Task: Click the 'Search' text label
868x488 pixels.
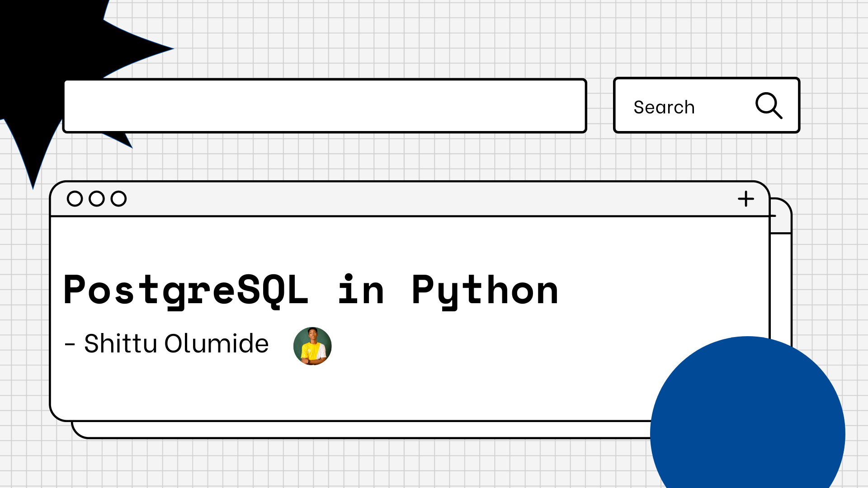Action: click(664, 107)
